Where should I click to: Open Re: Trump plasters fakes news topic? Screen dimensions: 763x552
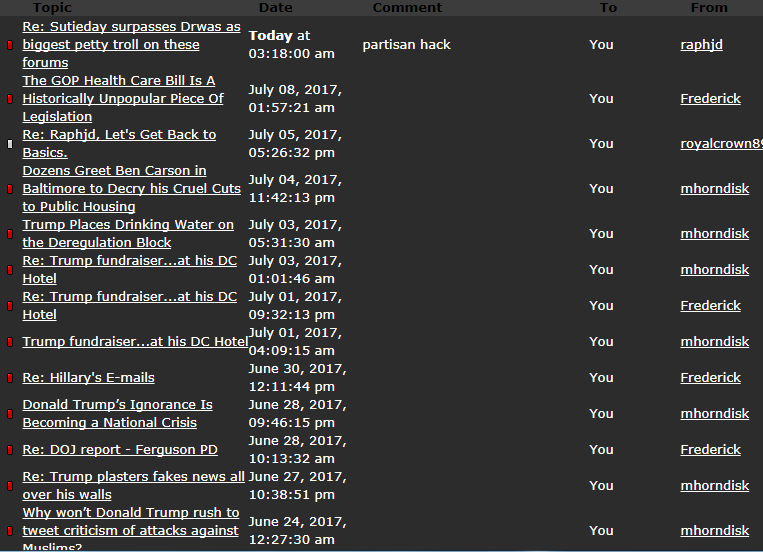tap(133, 485)
